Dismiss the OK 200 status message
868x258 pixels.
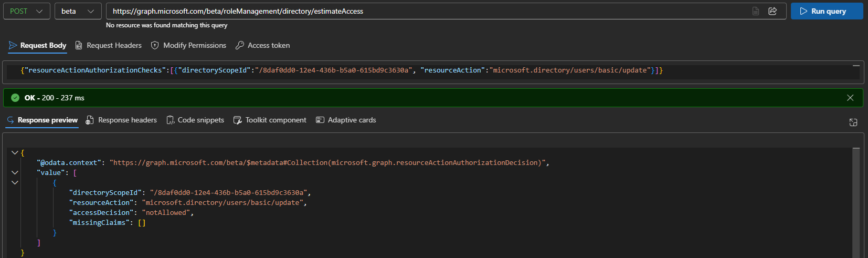point(850,98)
